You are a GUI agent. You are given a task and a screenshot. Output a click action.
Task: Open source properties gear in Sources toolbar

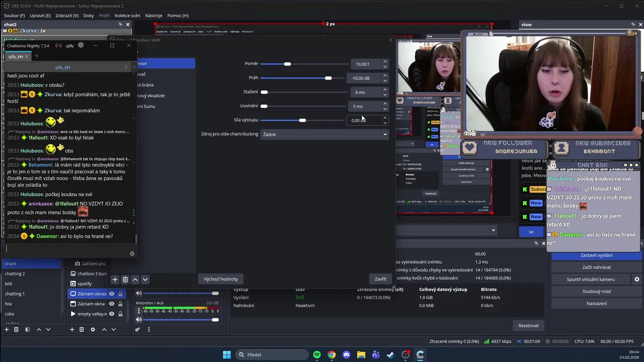coord(93,329)
